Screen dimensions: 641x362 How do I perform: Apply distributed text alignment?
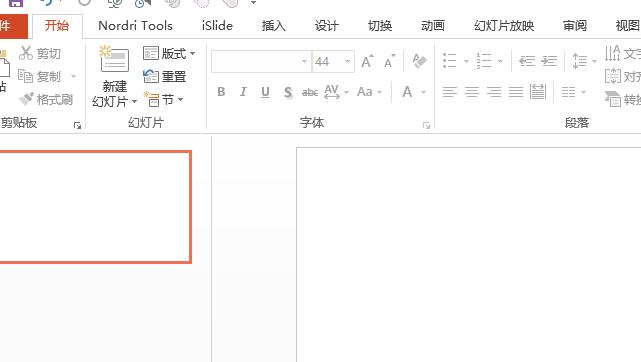coord(538,92)
